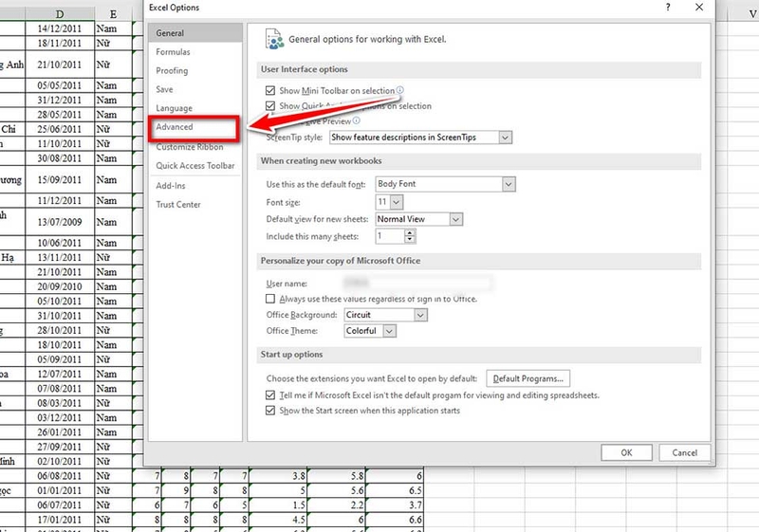Toggle Always use these values checkbox
The width and height of the screenshot is (759, 532).
tap(270, 299)
